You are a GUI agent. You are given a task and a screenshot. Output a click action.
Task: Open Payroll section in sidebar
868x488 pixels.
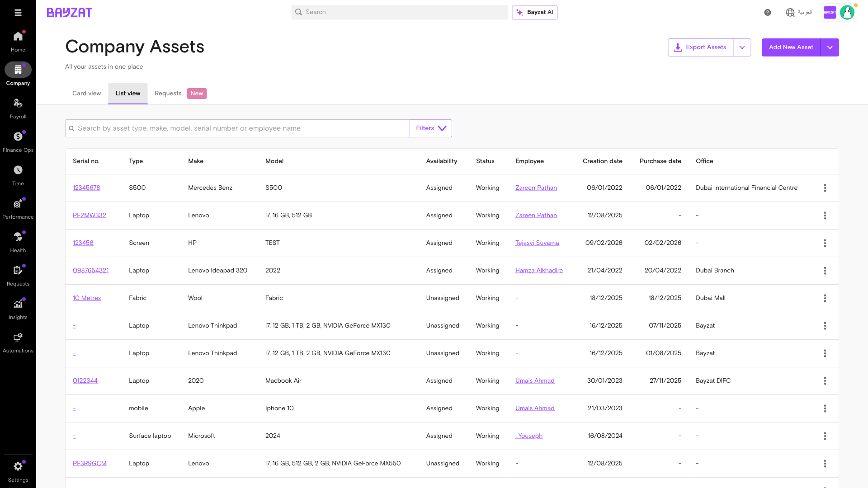(18, 108)
